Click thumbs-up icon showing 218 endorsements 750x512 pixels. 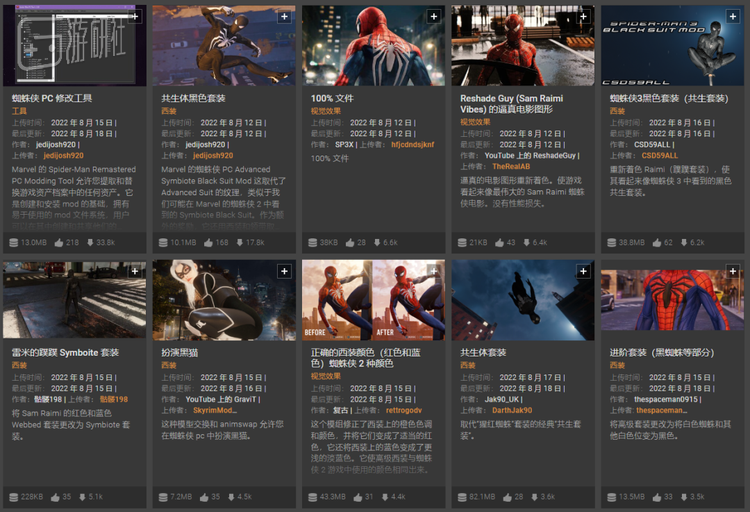pos(58,242)
